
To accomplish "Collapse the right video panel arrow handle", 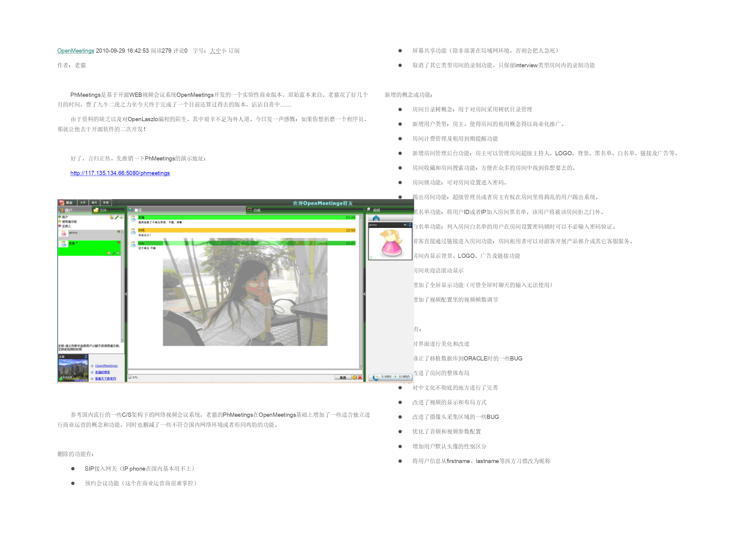I will (364, 294).
